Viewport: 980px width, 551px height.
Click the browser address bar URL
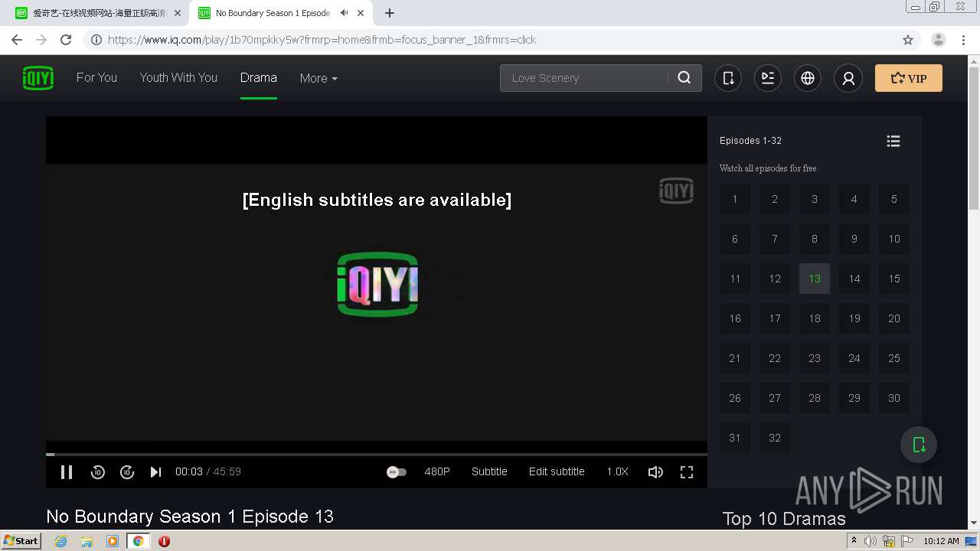322,40
